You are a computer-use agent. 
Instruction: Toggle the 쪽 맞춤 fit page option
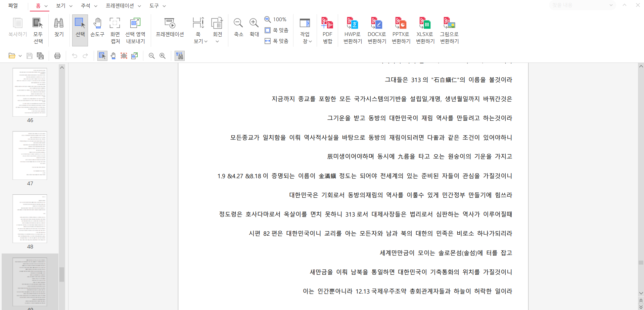tap(277, 30)
